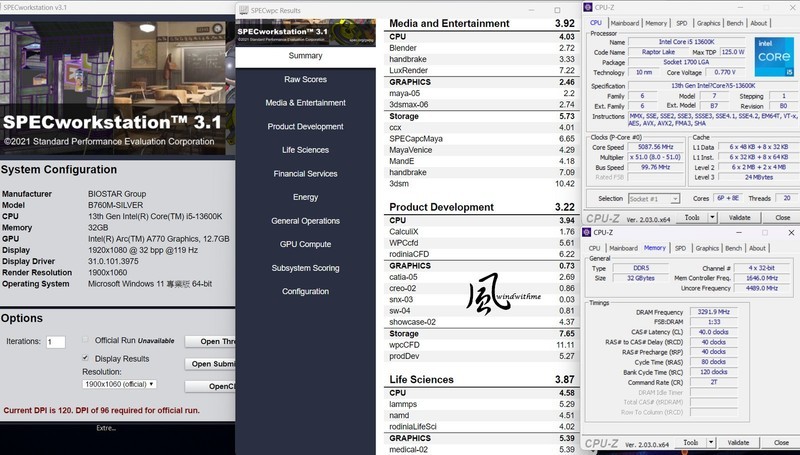Screen dimensions: 800x455
Task: Check the Official Run checkbox
Action: (x=85, y=340)
